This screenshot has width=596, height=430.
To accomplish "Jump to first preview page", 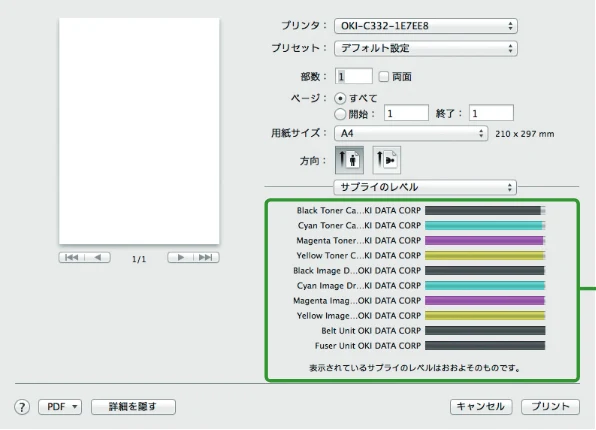I will [71, 257].
